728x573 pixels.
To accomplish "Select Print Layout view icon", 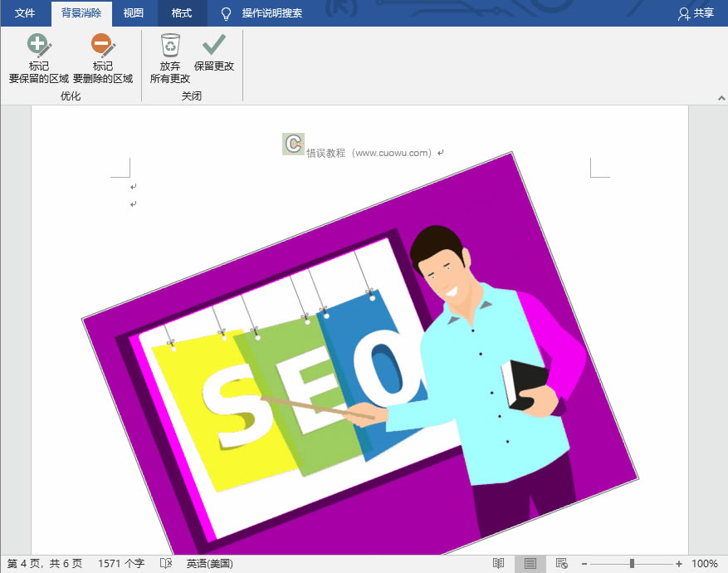I will pyautogui.click(x=530, y=563).
